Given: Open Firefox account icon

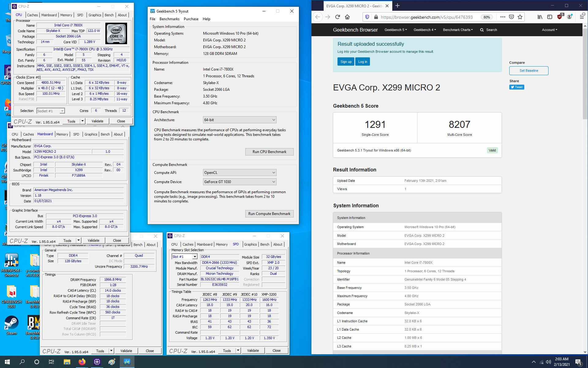Looking at the screenshot, I should point(569,17).
